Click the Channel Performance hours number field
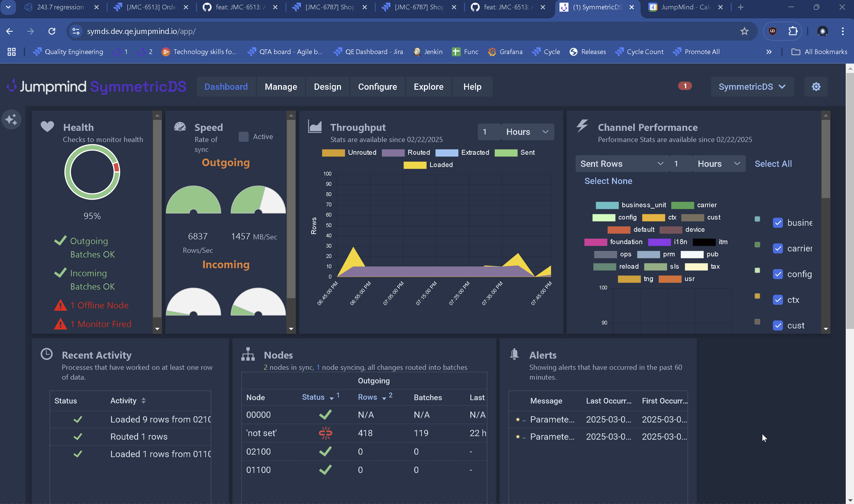This screenshot has width=854, height=504. pyautogui.click(x=681, y=164)
